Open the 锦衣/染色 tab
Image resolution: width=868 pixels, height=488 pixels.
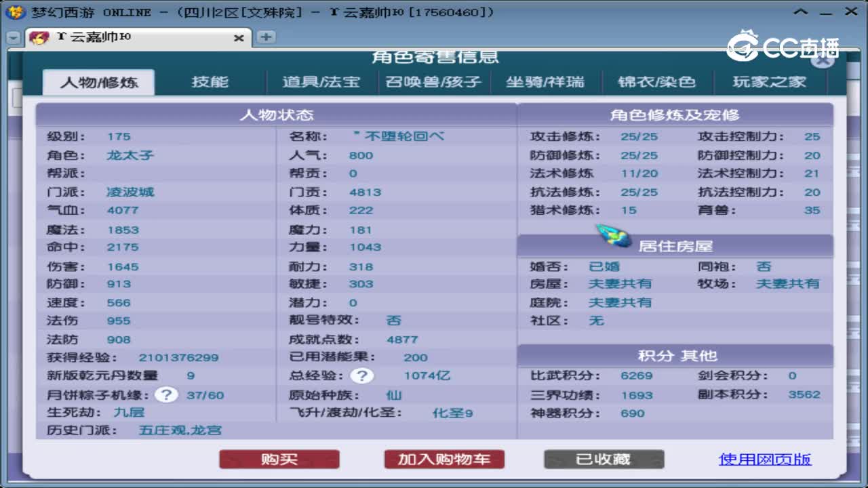click(656, 82)
